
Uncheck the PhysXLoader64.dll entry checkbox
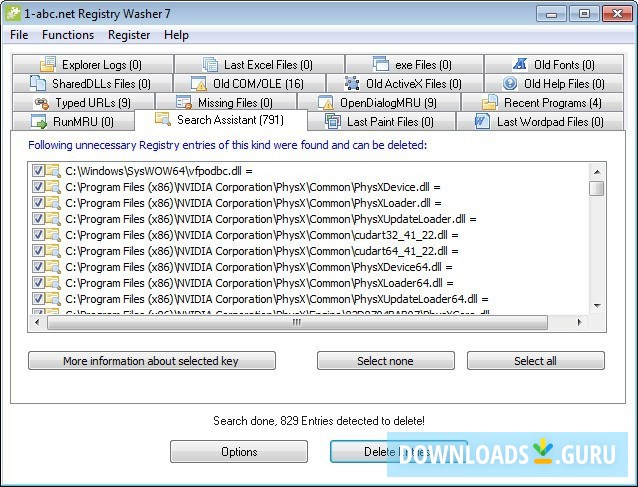coord(38,283)
